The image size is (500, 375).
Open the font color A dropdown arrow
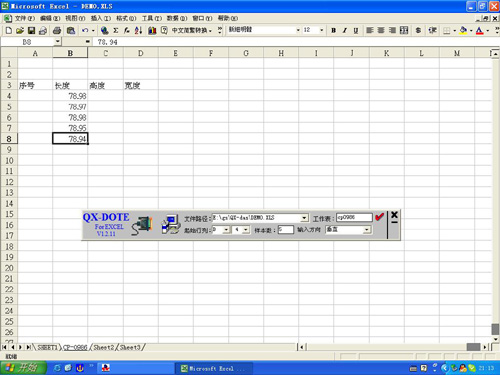pyautogui.click(x=488, y=31)
